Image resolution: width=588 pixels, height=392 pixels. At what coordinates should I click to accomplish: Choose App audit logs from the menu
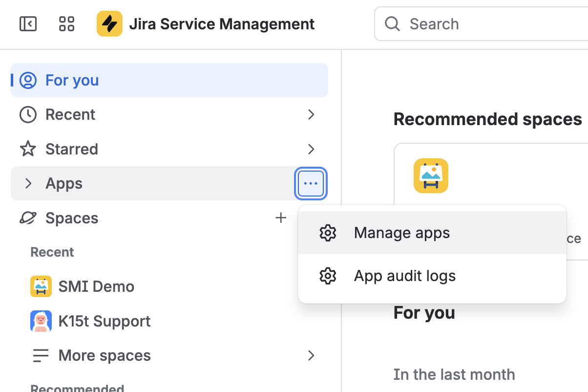click(432, 276)
